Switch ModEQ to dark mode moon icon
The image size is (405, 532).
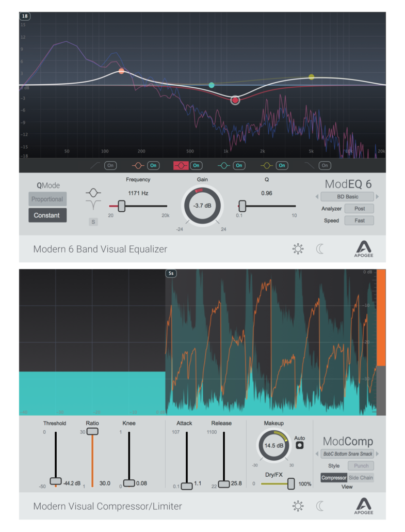(320, 248)
